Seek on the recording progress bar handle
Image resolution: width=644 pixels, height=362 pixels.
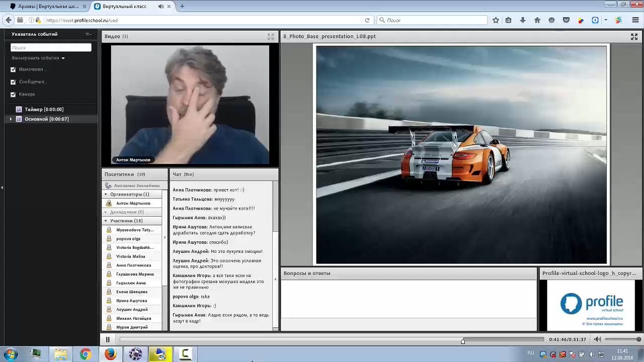click(x=463, y=341)
